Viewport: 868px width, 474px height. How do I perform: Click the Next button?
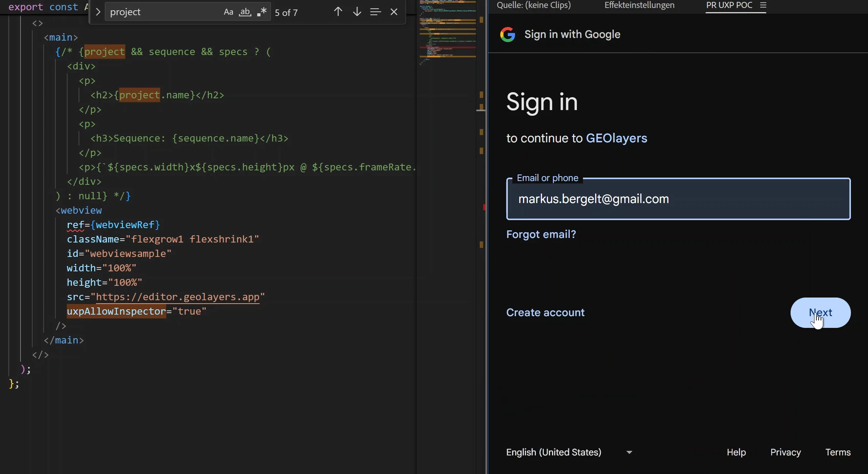[820, 313]
